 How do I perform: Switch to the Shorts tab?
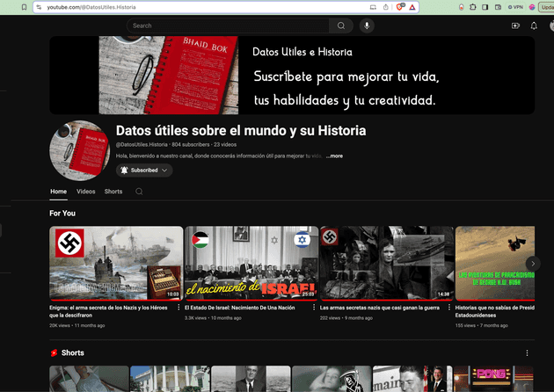(113, 192)
